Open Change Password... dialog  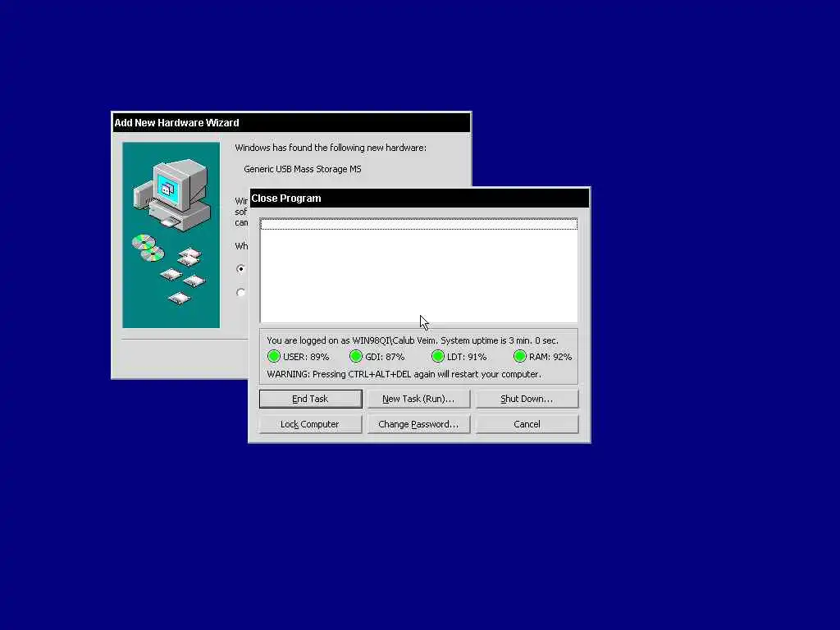[418, 424]
